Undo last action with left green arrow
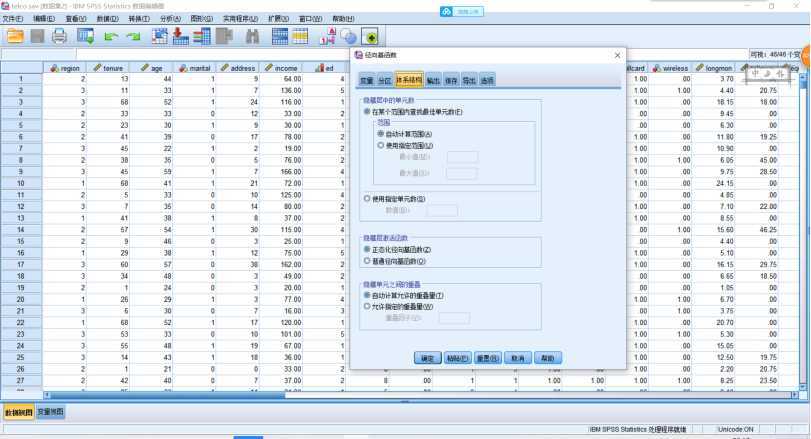The width and height of the screenshot is (811, 439). click(x=111, y=36)
